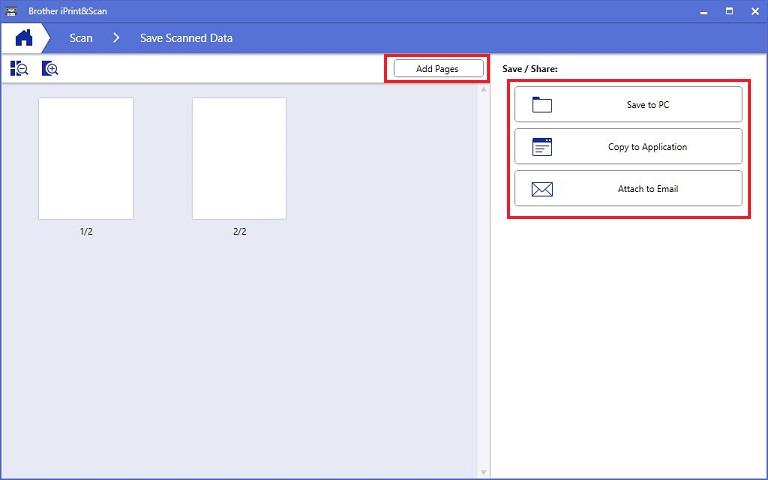The image size is (768, 480).
Task: Select scanned page thumbnail 2/2
Action: [239, 158]
